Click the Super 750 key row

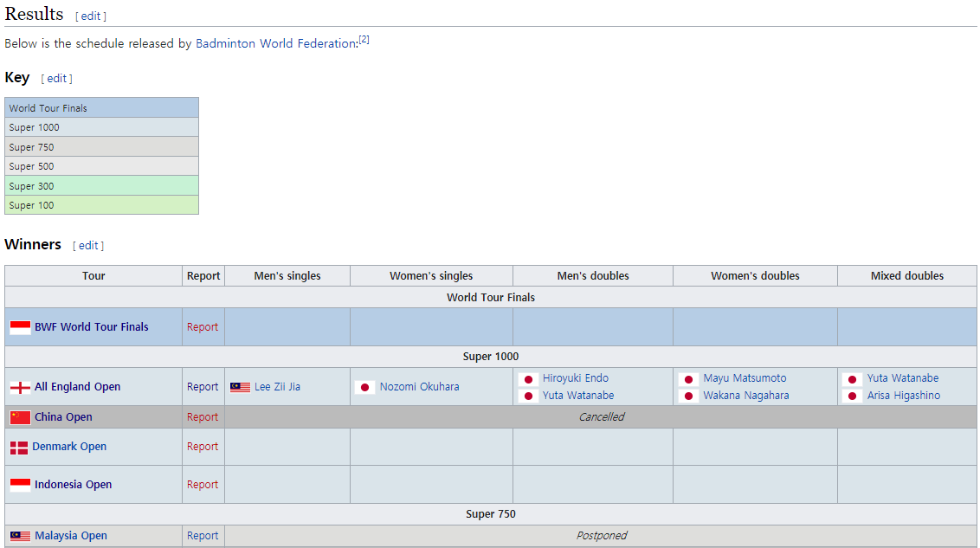pos(102,147)
